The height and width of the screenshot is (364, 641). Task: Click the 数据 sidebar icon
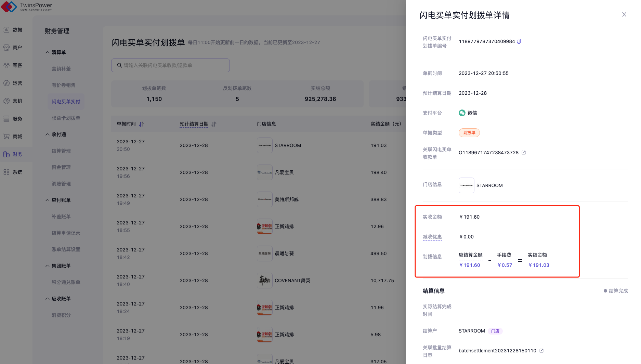(x=6, y=30)
